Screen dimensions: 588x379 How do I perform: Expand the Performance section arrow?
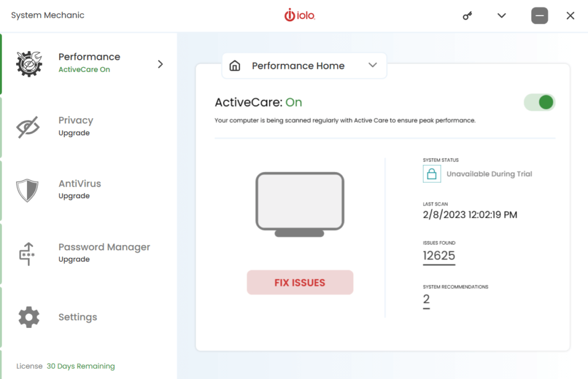(161, 64)
